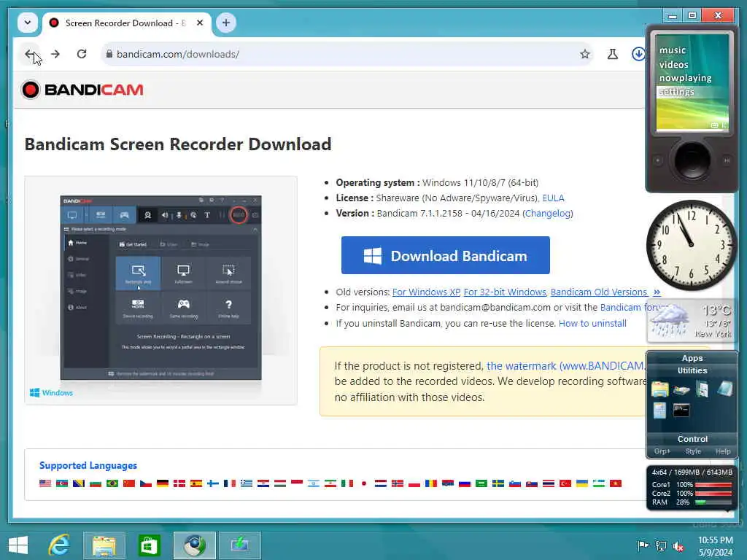Open the For 32-bit Windows link
The width and height of the screenshot is (747, 560).
505,292
